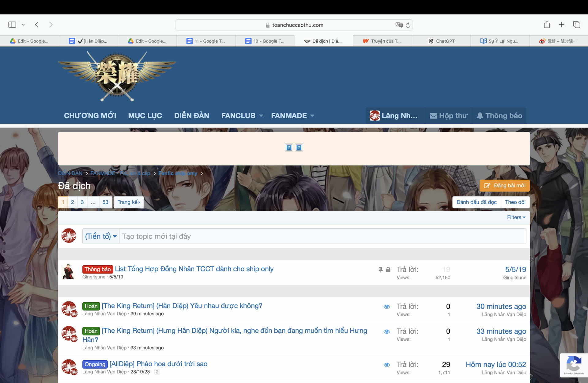The image size is (588, 383).
Task: Click the 33 minutes ago last-post link
Action: [501, 331]
